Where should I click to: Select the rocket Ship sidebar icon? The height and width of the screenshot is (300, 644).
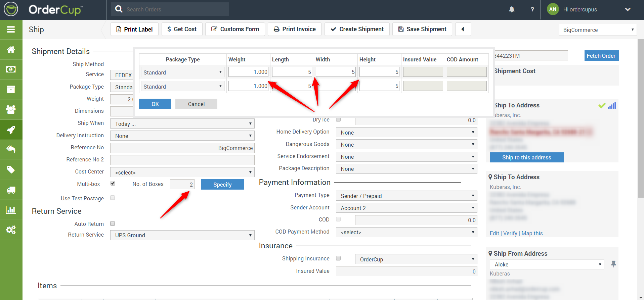click(11, 130)
